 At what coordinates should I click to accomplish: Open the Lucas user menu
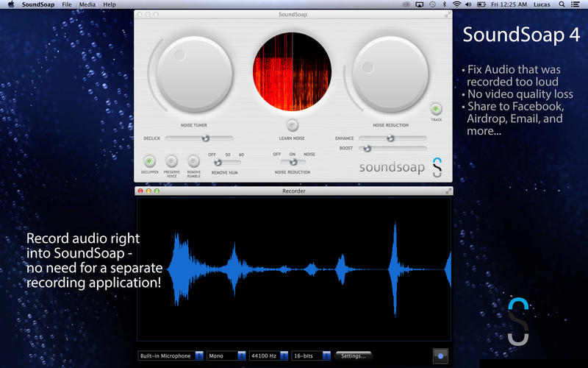542,4
